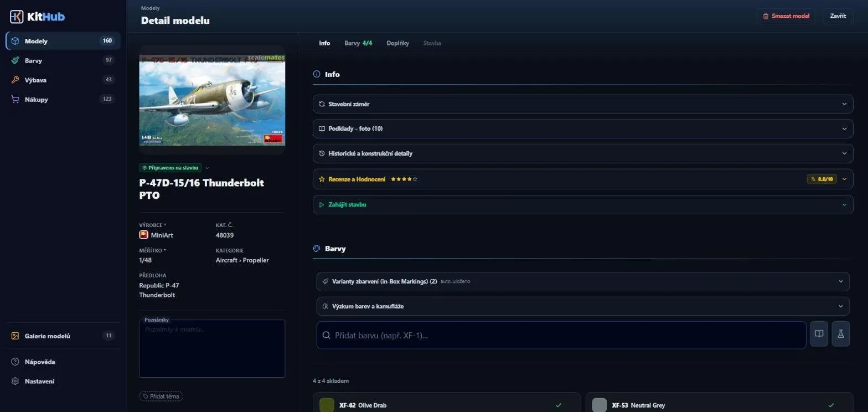Viewport: 868px width, 412px height.
Task: Open Výbava via wrench icon
Action: click(15, 80)
